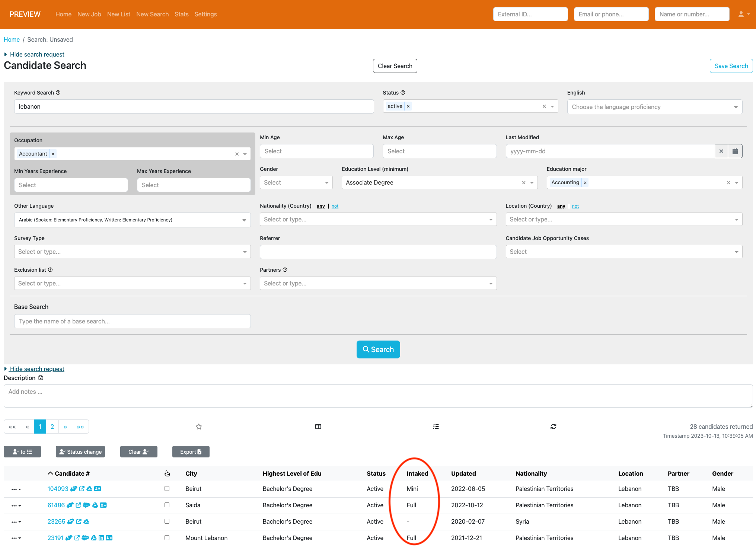Hide the search request via its link
756x546 pixels.
click(x=37, y=54)
